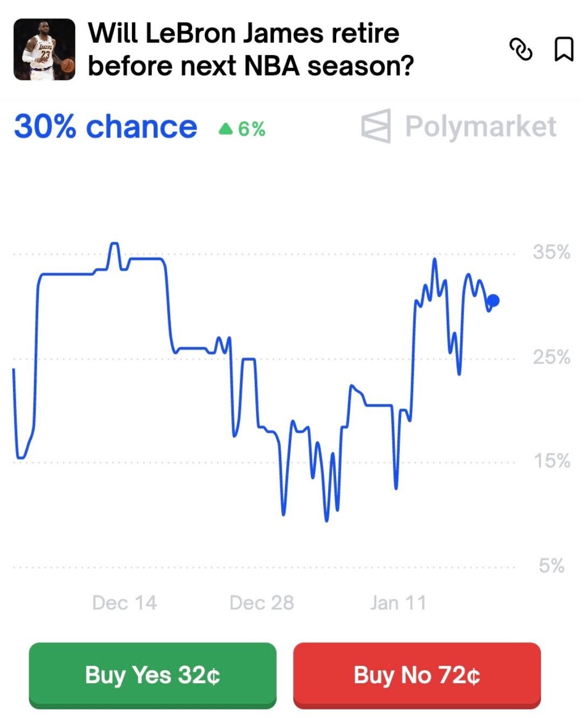This screenshot has width=582, height=728.
Task: Click the Dec 14 date label
Action: pyautogui.click(x=124, y=602)
